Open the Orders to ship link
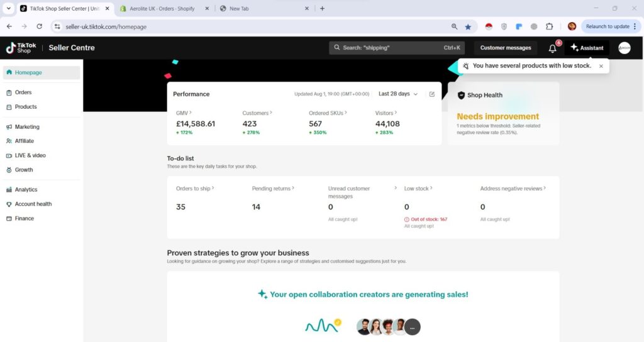The width and height of the screenshot is (644, 342). [195, 188]
